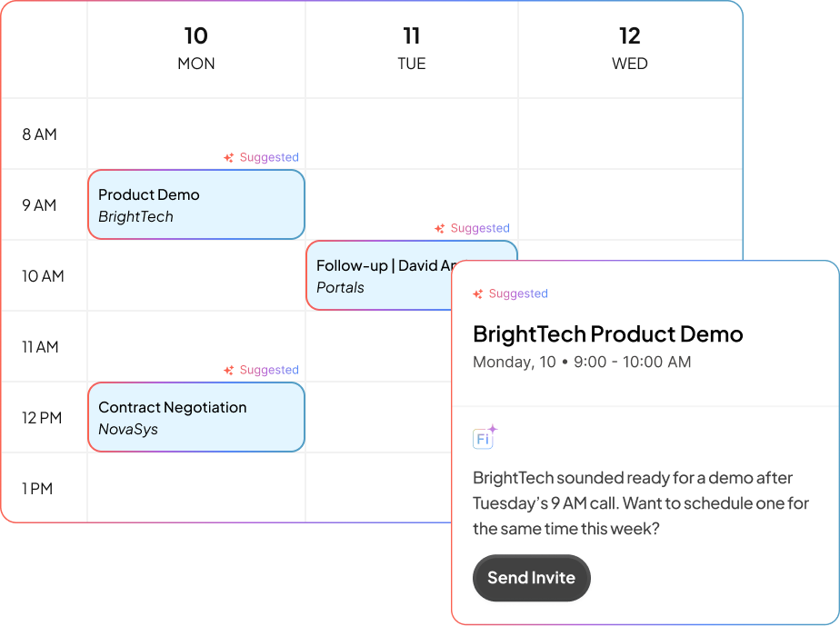Click empty Monday 10 AM slot

(195, 276)
